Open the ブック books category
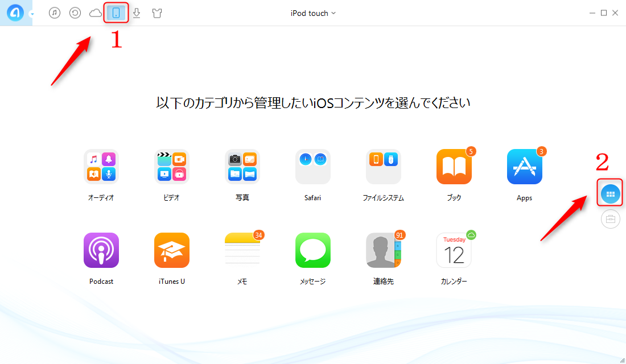This screenshot has height=364, width=626. (454, 167)
